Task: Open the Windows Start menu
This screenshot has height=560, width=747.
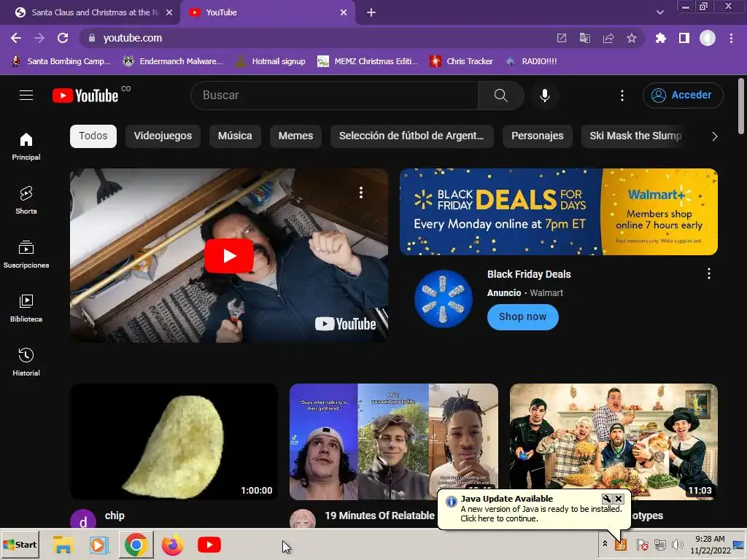Action: pos(20,545)
